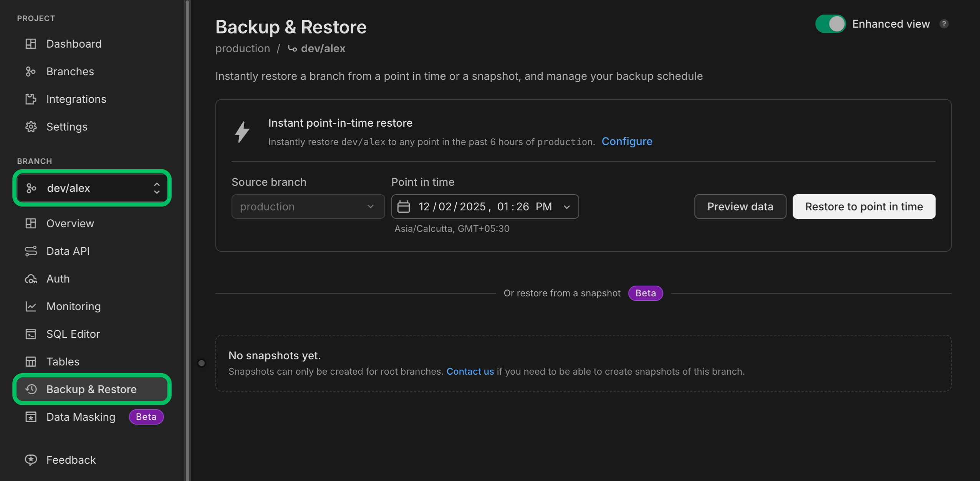Disable the Enhanced view toggle
The width and height of the screenshot is (980, 481).
[x=831, y=24]
